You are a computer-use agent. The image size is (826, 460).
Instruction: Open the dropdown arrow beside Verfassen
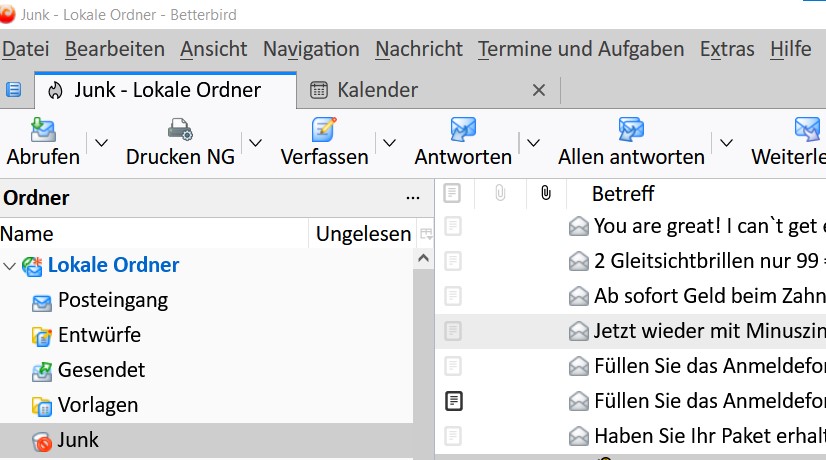tap(390, 143)
